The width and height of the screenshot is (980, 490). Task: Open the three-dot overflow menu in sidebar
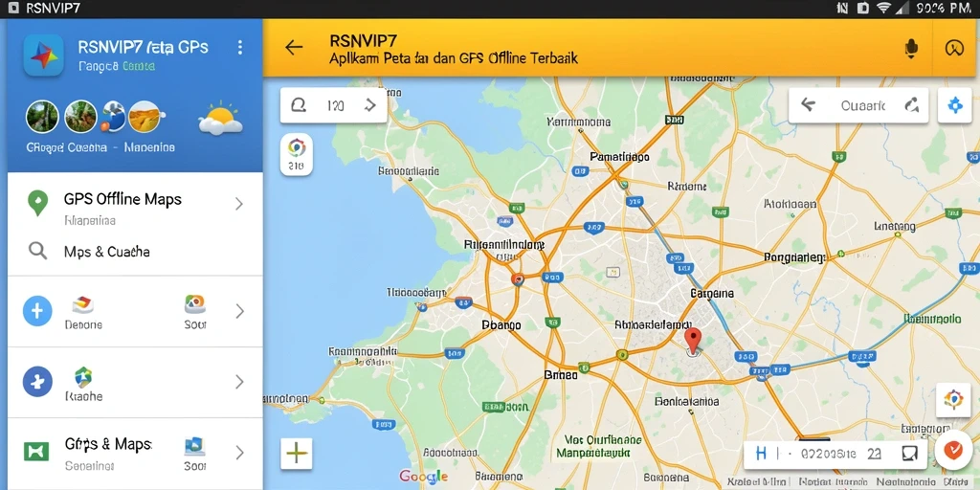click(x=240, y=48)
